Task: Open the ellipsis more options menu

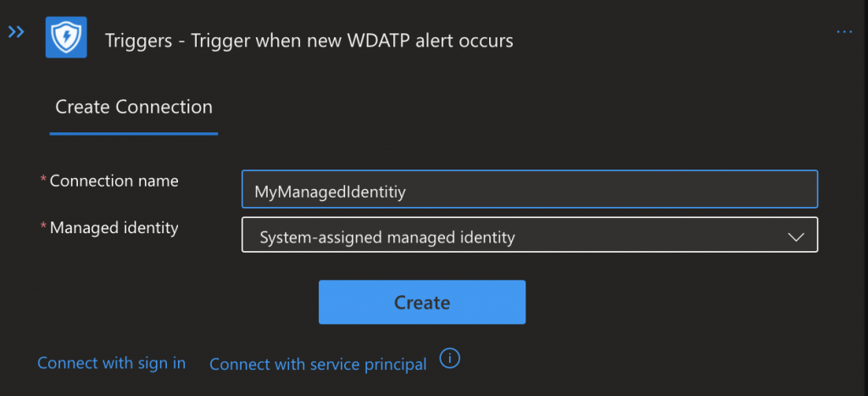Action: (843, 32)
